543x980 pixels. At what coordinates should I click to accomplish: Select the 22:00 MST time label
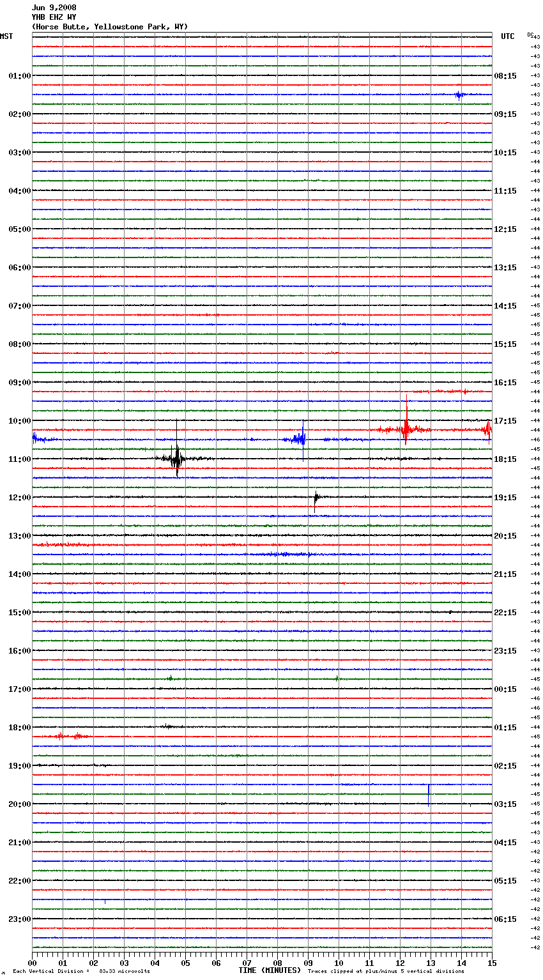(x=19, y=881)
